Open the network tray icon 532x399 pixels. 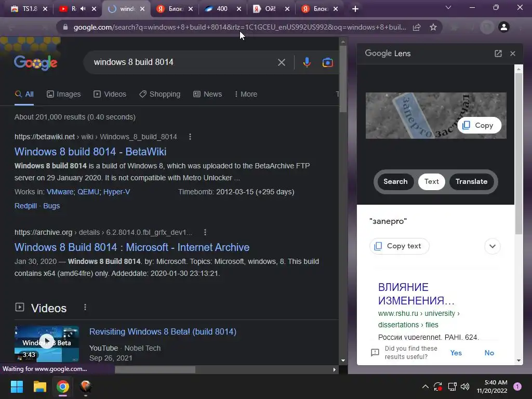452,387
